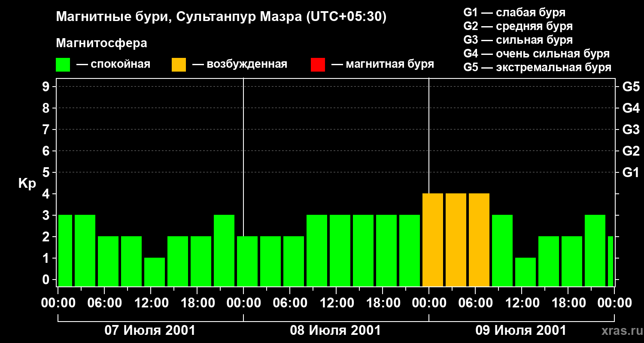The width and height of the screenshot is (644, 343).
Task: Select the G3 tick label on the right axis
Action: (x=631, y=129)
